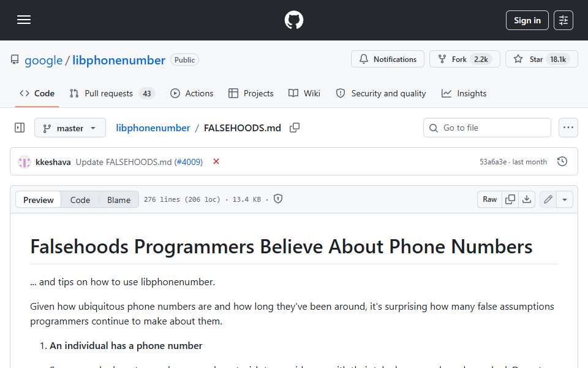This screenshot has height=368, width=588.
Task: Click the 43 pull requests counter
Action: [146, 93]
